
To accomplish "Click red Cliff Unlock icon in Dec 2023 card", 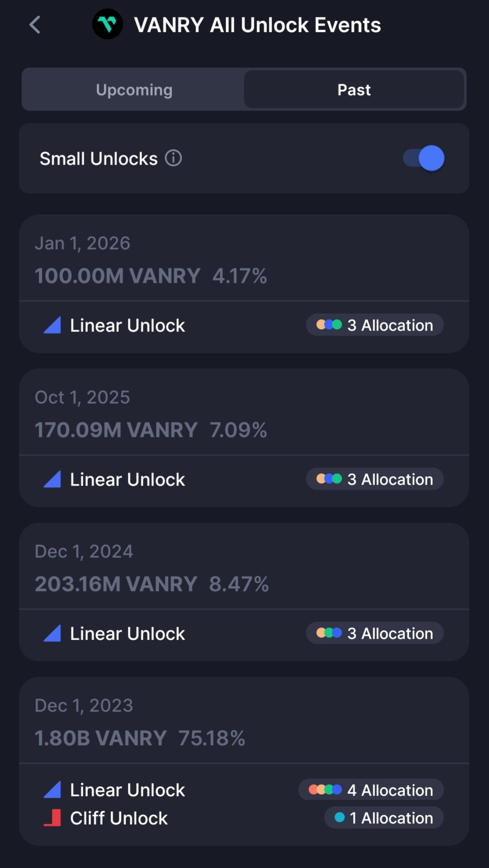I will click(53, 818).
